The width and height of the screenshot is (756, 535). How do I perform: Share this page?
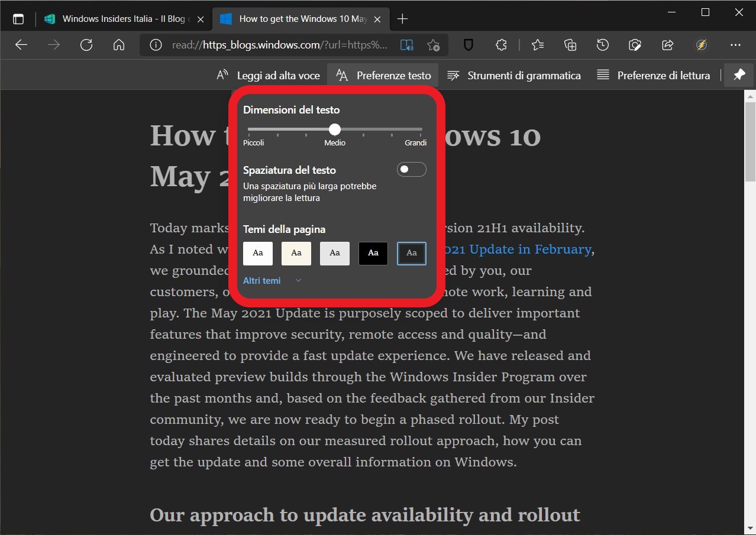tap(668, 45)
